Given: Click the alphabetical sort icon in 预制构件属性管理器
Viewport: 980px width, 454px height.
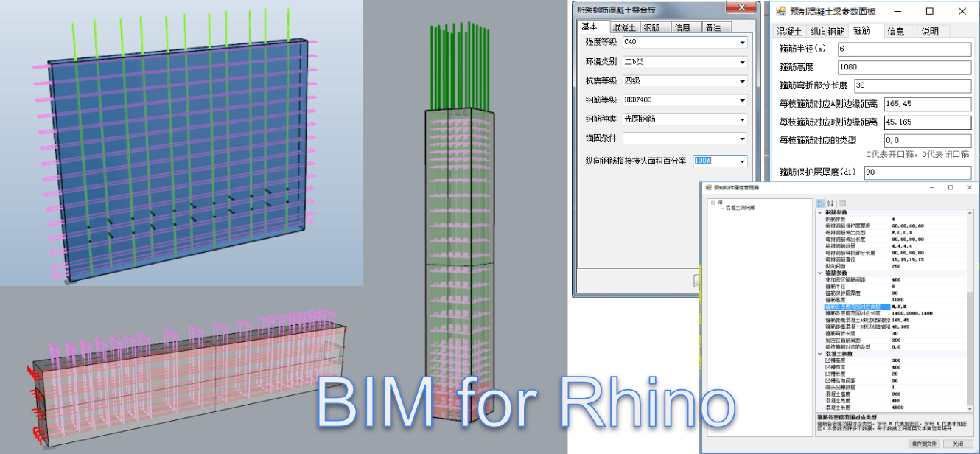Looking at the screenshot, I should point(830,203).
